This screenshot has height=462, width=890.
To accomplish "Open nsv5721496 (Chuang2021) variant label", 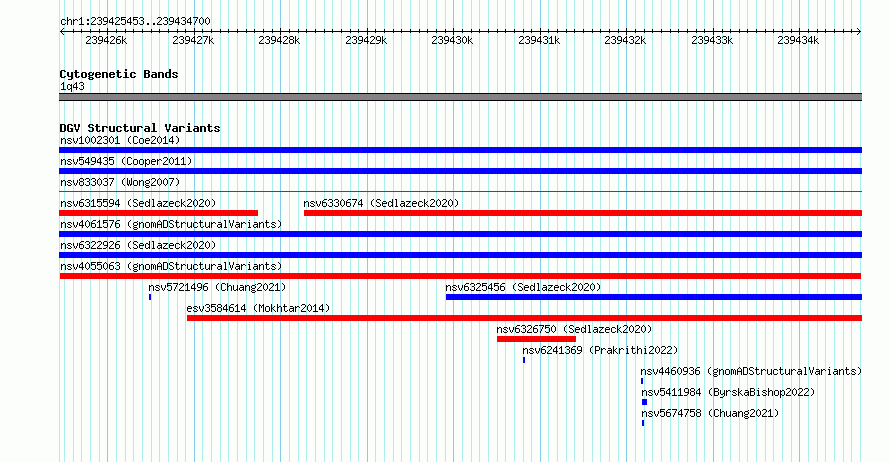I will coord(217,287).
